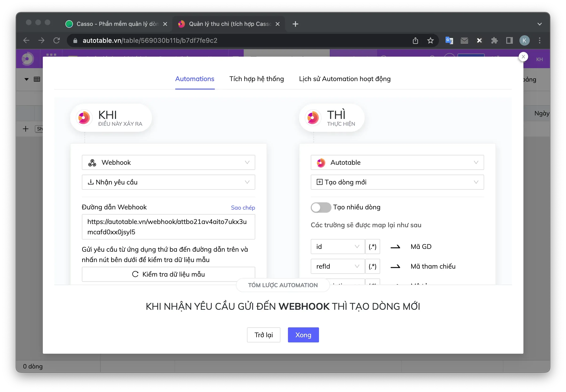Viewport: 566px width, 392px height.
Task: Click the Trở lại button
Action: tap(263, 335)
